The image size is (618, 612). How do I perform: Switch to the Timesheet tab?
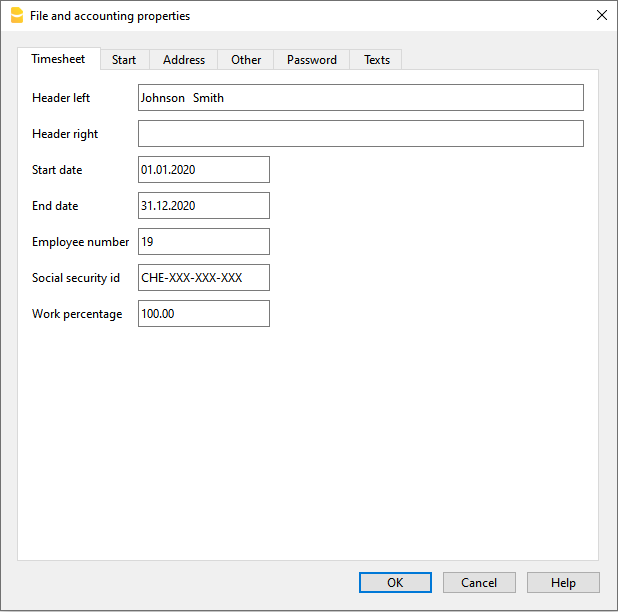tap(58, 59)
